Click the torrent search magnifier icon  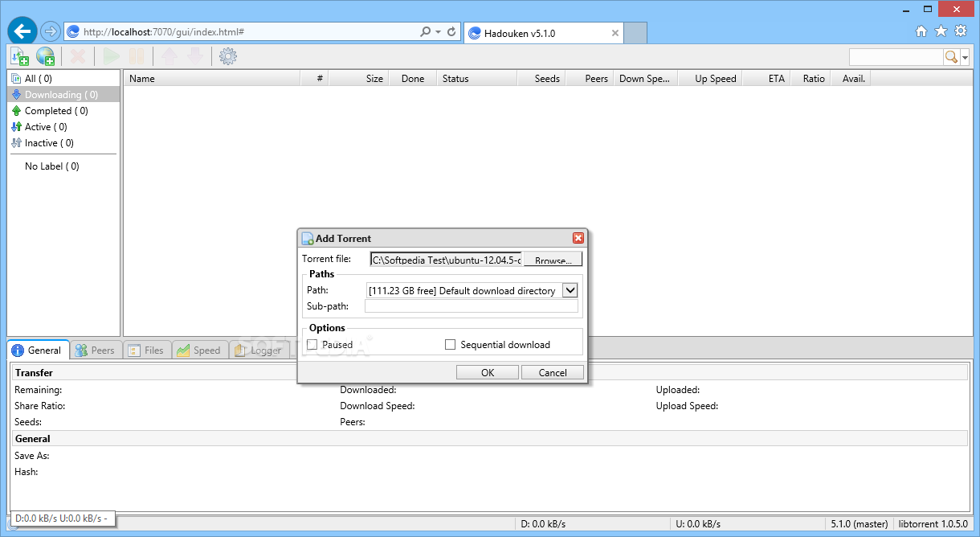point(951,56)
